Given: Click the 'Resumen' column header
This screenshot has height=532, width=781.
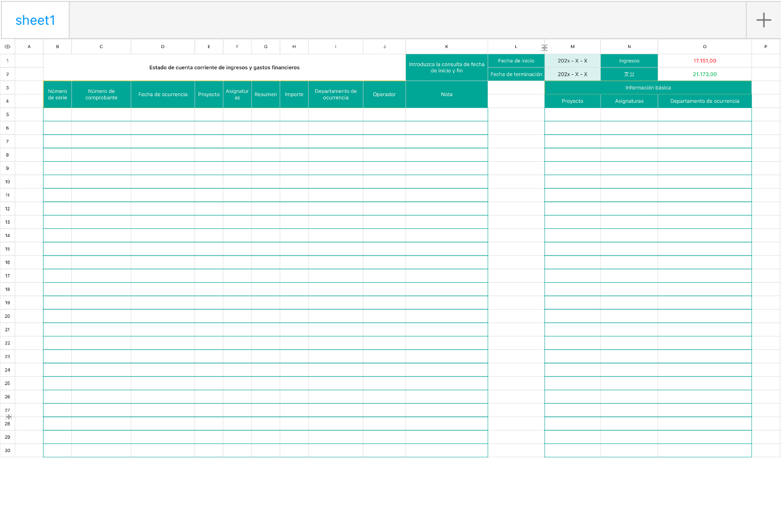Looking at the screenshot, I should point(266,94).
